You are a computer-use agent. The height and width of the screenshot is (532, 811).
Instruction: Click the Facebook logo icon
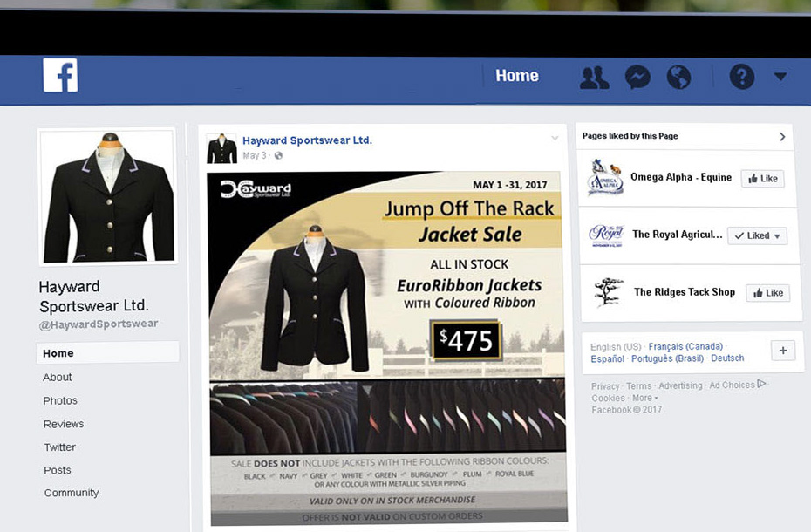click(x=60, y=75)
